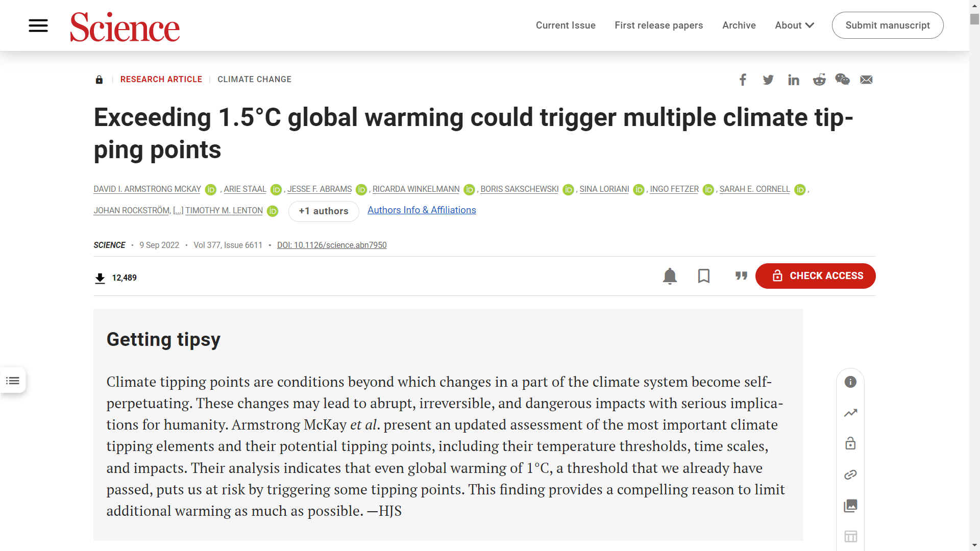The image size is (980, 551).
Task: Click the CHECK ACCESS button
Action: 815,276
